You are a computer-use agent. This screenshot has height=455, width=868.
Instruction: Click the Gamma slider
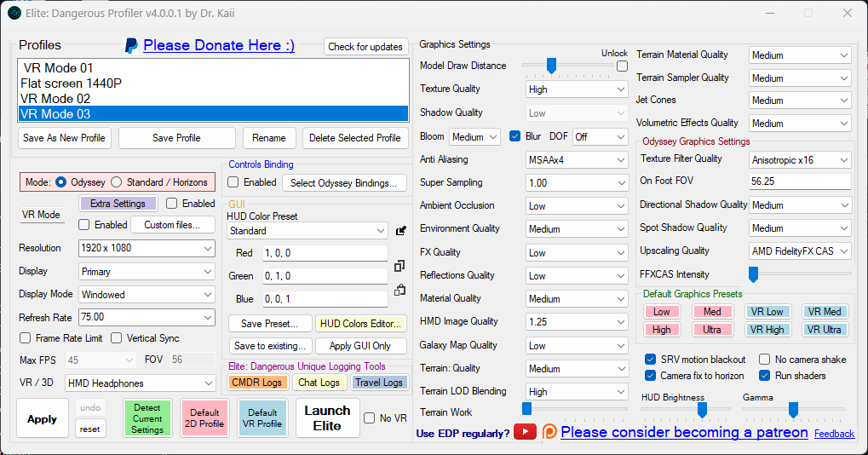(x=793, y=410)
